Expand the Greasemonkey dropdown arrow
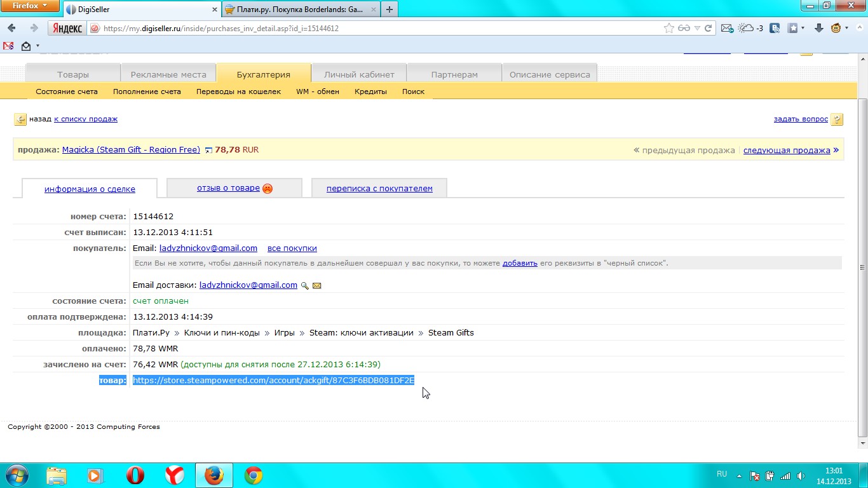Viewport: 868px width, 488px height. 846,28
